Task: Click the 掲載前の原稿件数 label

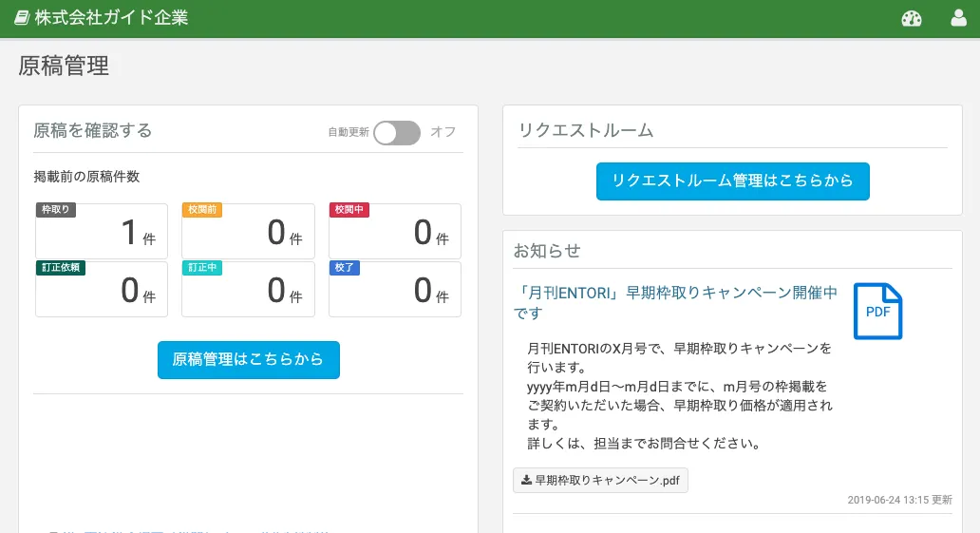Action: point(86,177)
